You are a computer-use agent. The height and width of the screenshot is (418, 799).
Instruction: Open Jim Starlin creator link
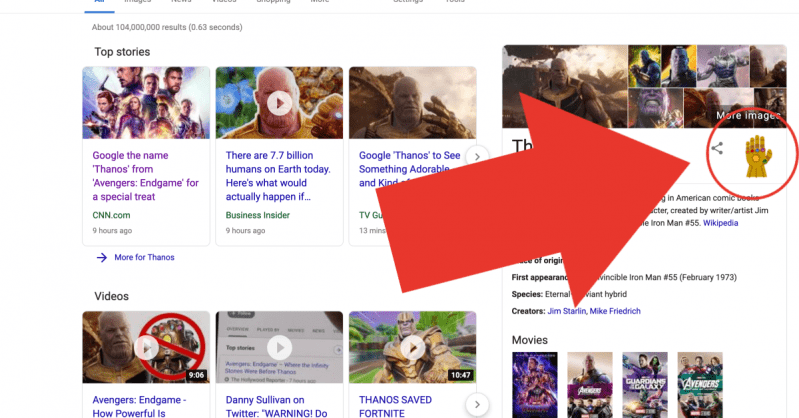tap(566, 311)
